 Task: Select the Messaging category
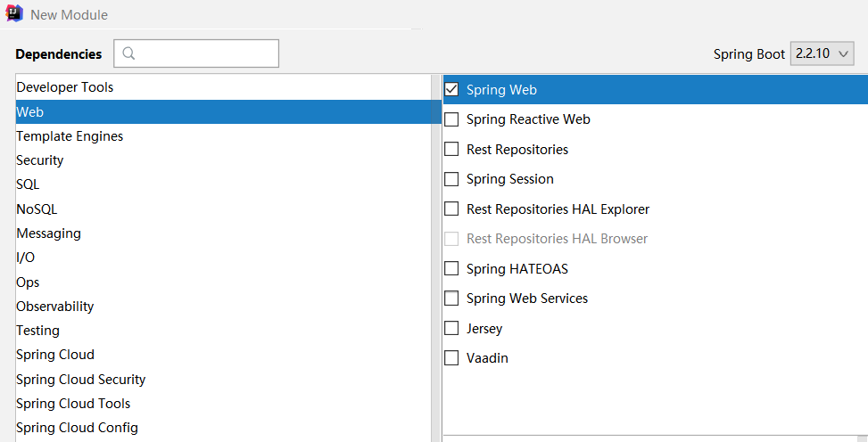[48, 233]
